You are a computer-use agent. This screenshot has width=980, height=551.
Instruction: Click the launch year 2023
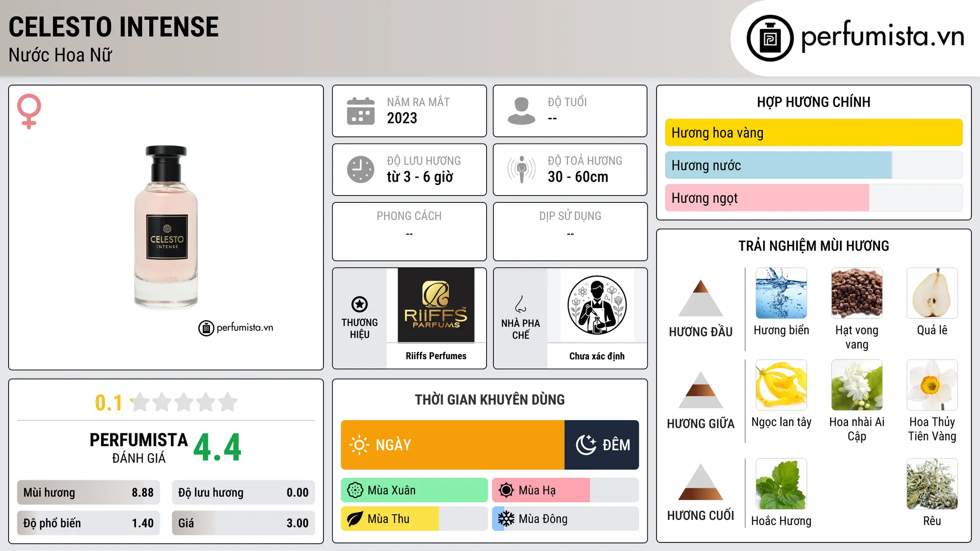point(402,118)
